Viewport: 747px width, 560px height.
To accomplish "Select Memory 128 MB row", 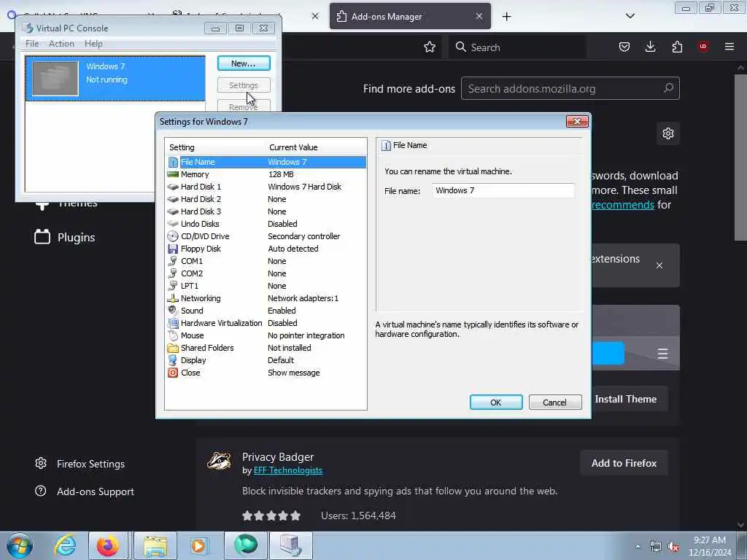I will [x=266, y=174].
